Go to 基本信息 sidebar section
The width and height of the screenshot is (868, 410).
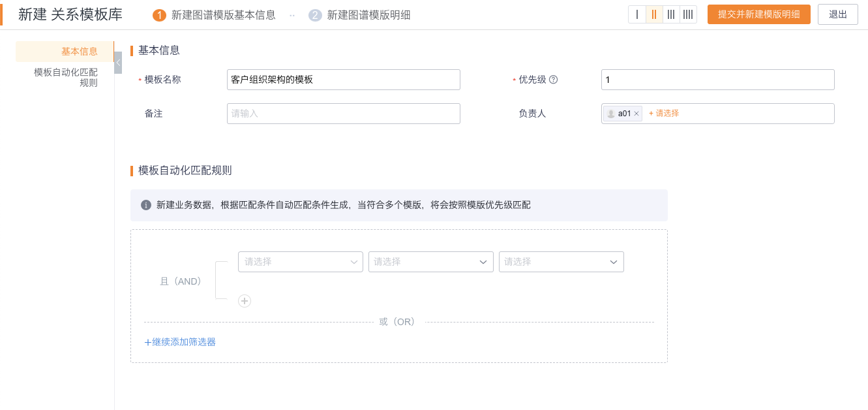tap(65, 52)
